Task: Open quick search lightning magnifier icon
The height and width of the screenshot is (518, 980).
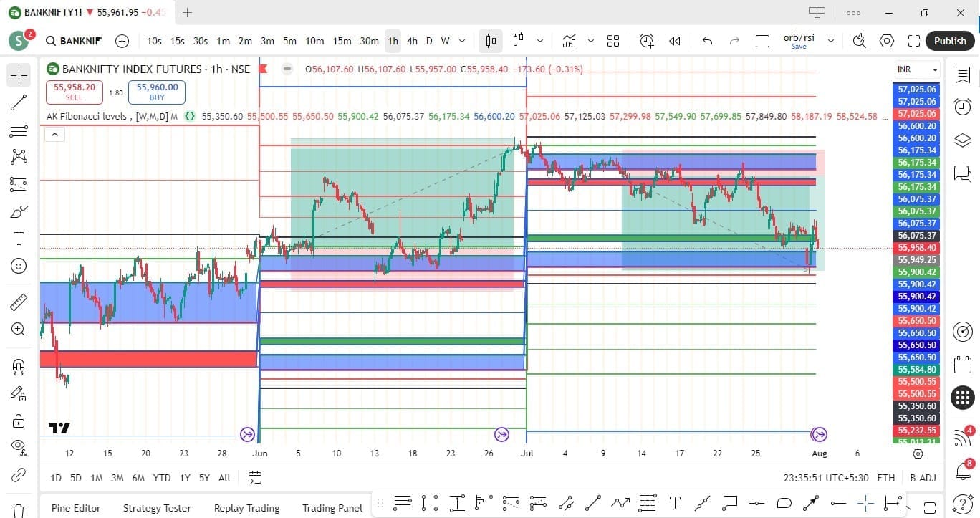Action: click(x=860, y=41)
